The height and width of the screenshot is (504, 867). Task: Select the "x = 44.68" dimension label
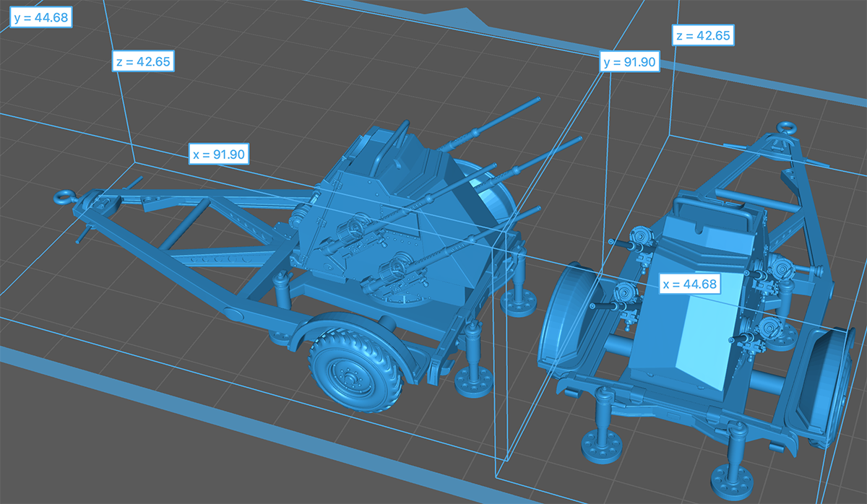coord(690,284)
